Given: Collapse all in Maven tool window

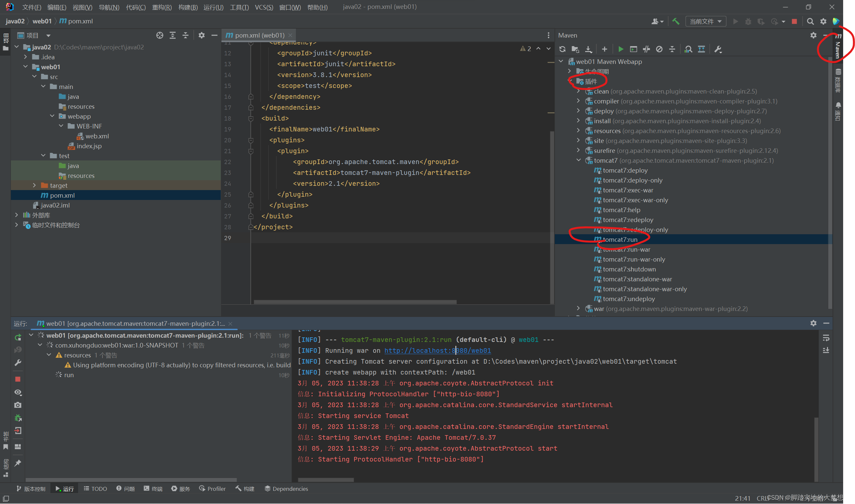Looking at the screenshot, I should pyautogui.click(x=672, y=49).
